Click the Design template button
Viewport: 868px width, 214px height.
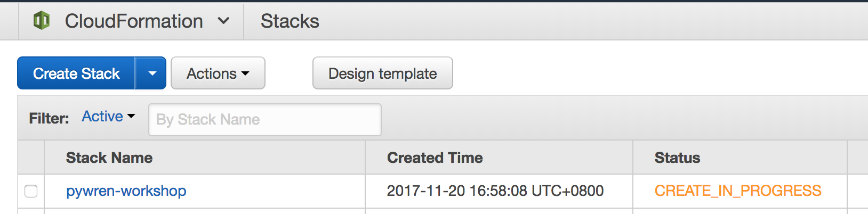pos(383,73)
